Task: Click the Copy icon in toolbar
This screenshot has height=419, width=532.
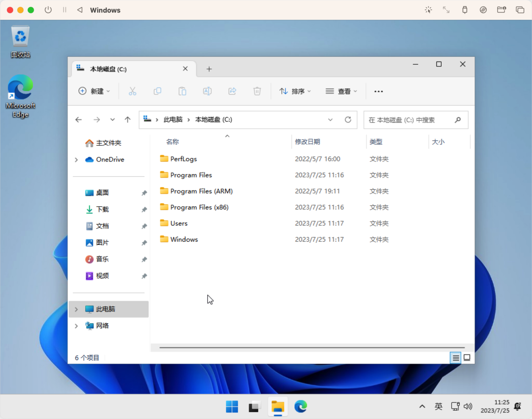Action: [x=157, y=91]
